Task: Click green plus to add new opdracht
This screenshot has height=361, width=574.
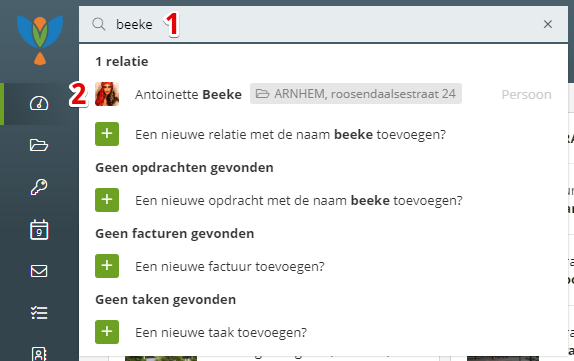Action: point(107,200)
